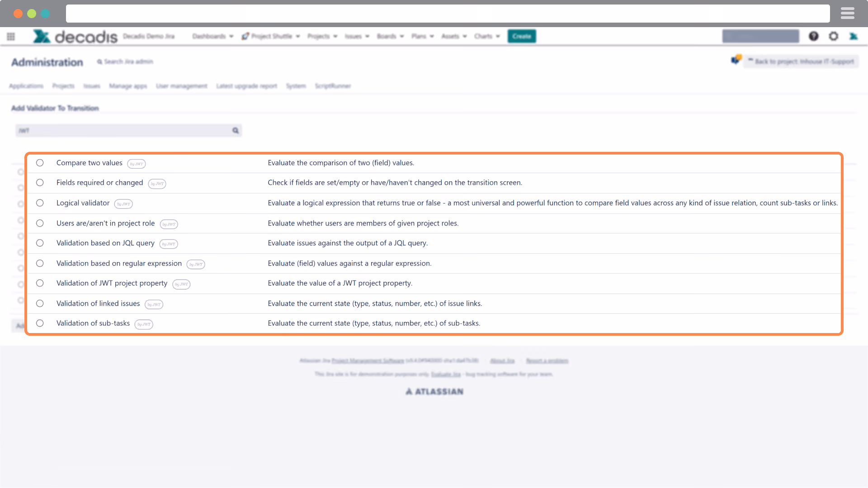Open the Charts dropdown menu
Viewport: 868px width, 488px height.
(x=487, y=36)
